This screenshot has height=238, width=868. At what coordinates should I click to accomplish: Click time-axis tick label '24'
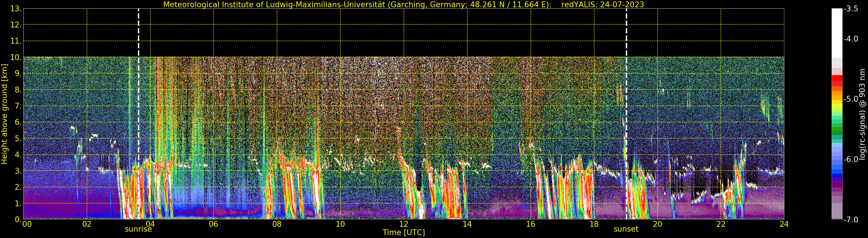coord(784,224)
